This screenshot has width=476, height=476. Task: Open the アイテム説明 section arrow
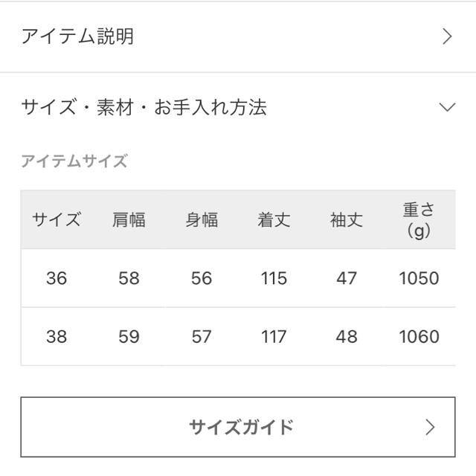coord(447,36)
